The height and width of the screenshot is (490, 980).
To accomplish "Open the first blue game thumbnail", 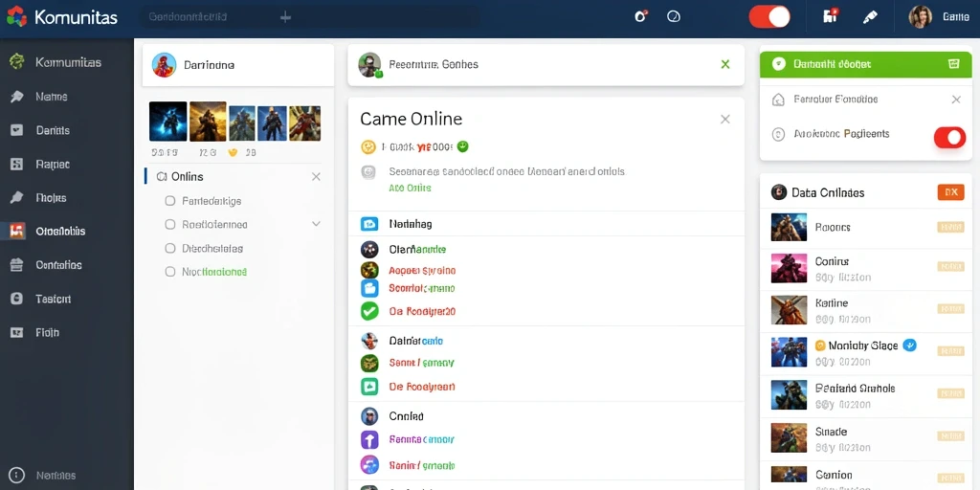I will [x=168, y=122].
